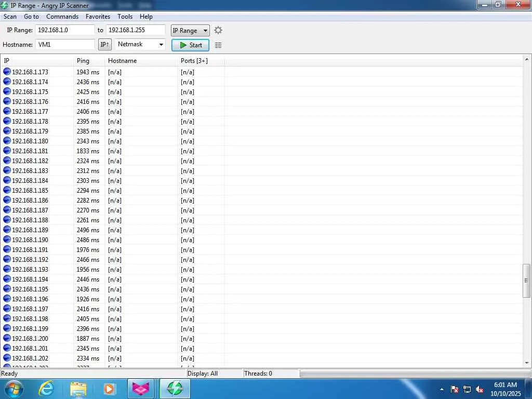The width and height of the screenshot is (532, 399).
Task: Click the ports cell for 192.168.1.187
Action: click(x=187, y=210)
